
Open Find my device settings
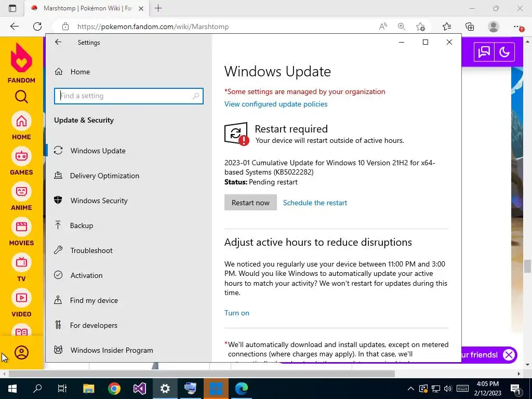pos(94,300)
